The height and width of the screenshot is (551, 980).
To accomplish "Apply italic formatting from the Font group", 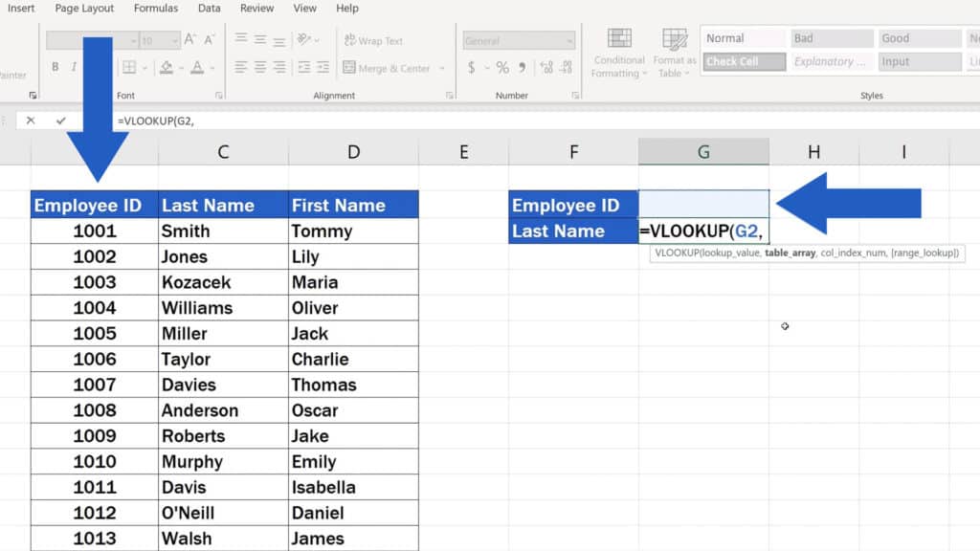I will [73, 65].
